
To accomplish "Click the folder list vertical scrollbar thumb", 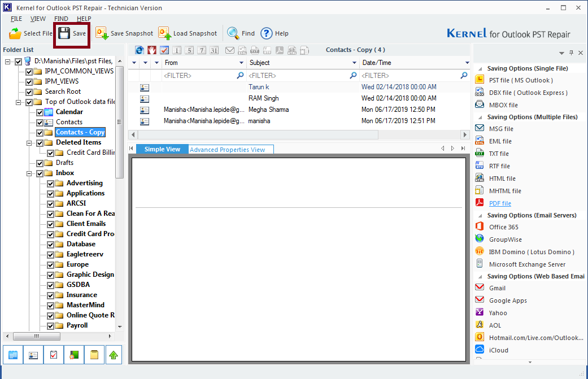I will 120,122.
